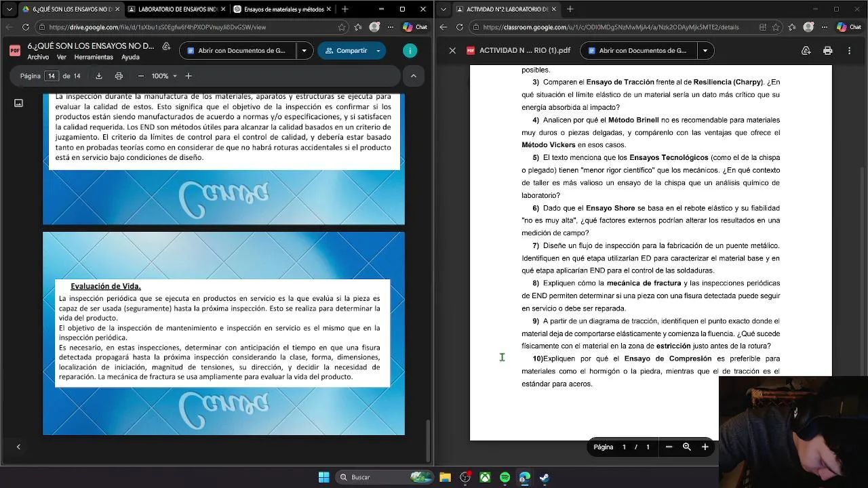Viewport: 868px width, 488px height.
Task: Open Spotify from the taskbar
Action: click(x=505, y=477)
